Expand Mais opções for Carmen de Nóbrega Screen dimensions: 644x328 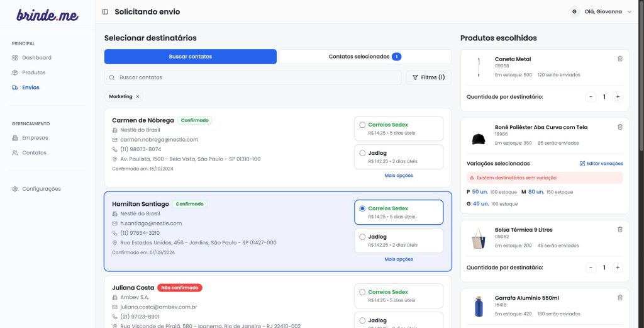click(x=399, y=176)
